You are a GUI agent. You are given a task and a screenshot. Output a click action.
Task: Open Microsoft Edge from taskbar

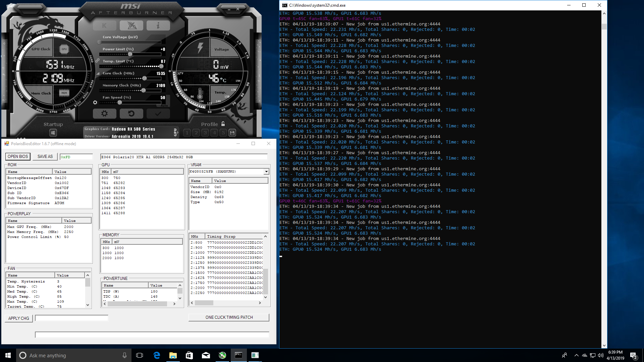[157, 355]
